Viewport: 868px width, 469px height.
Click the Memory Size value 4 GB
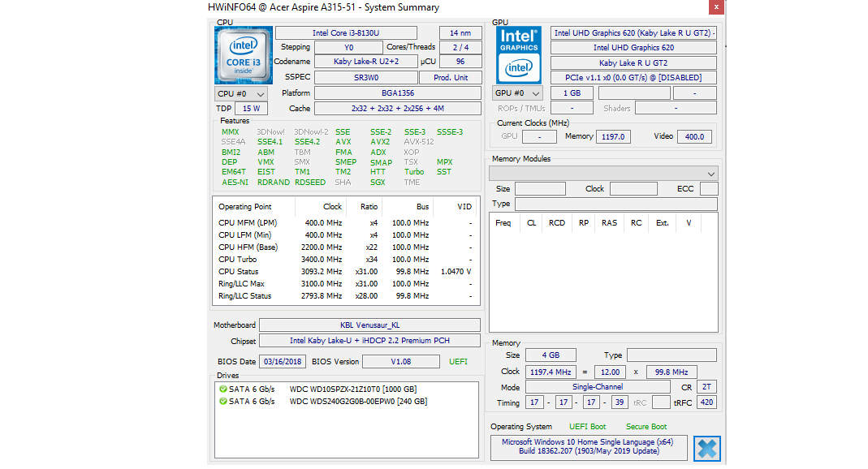click(x=551, y=355)
